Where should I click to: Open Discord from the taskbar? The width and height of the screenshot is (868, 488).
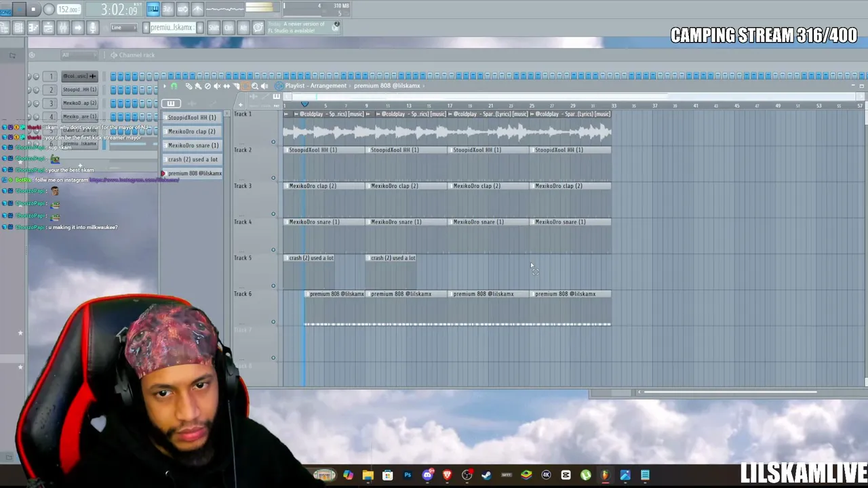click(427, 475)
